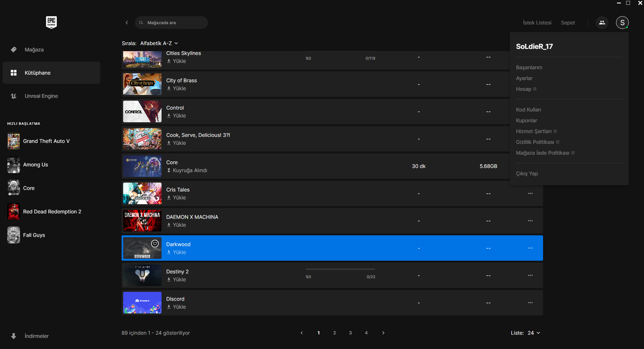Install Destiny 2 via Yükle
Screen dimensions: 644x349
(176, 279)
